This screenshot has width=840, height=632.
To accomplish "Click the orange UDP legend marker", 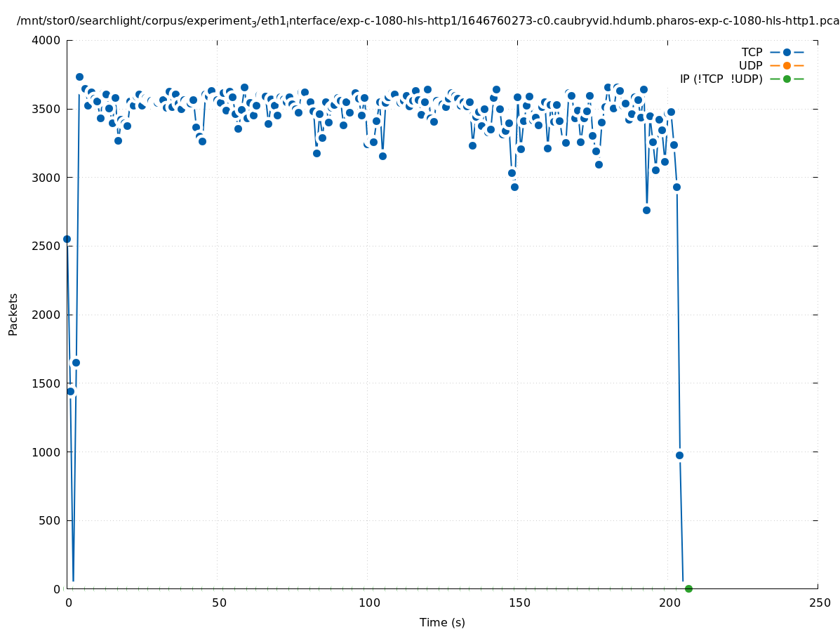I will point(787,65).
